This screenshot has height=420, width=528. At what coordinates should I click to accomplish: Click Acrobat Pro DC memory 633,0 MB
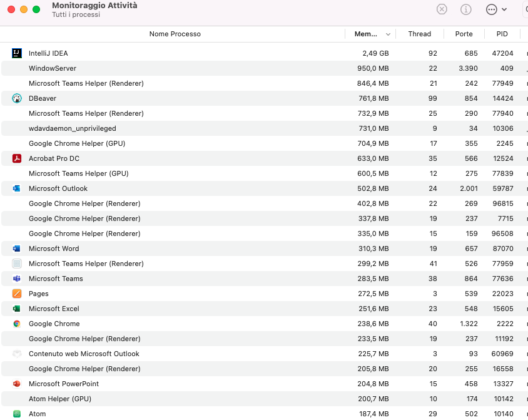tap(373, 158)
